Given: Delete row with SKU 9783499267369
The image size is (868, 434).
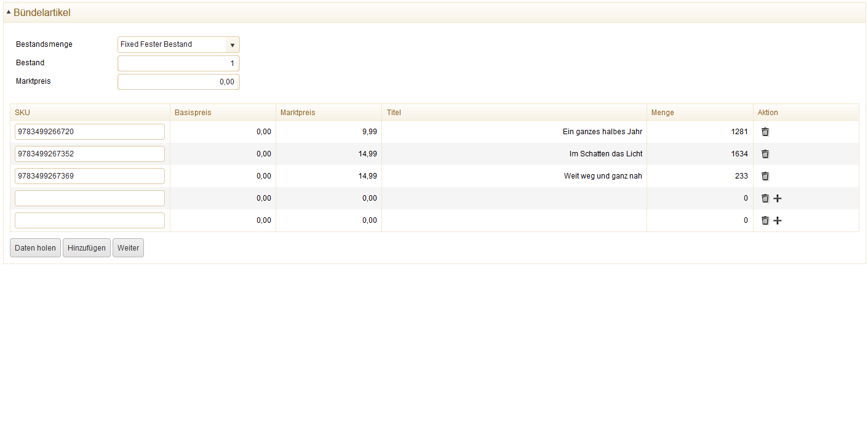Looking at the screenshot, I should point(765,176).
